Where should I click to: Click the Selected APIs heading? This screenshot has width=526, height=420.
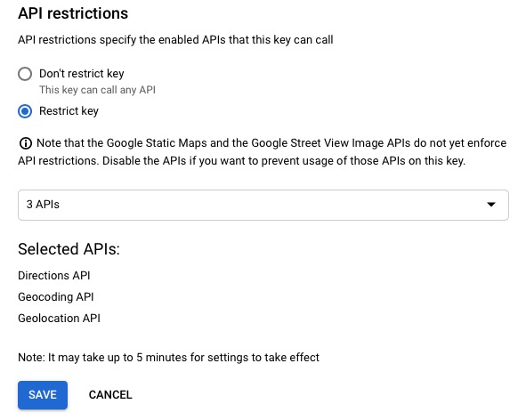click(69, 249)
